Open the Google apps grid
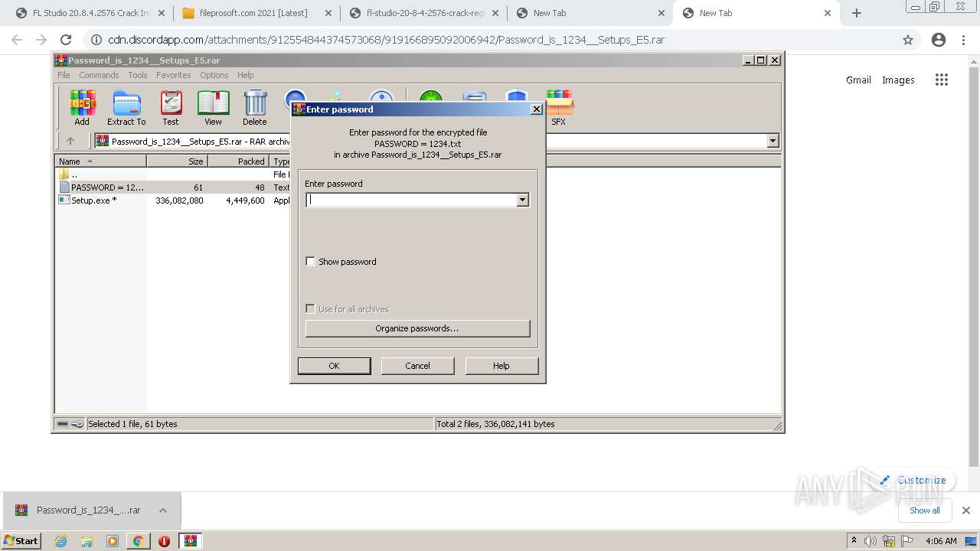Image resolution: width=980 pixels, height=551 pixels. (x=942, y=80)
